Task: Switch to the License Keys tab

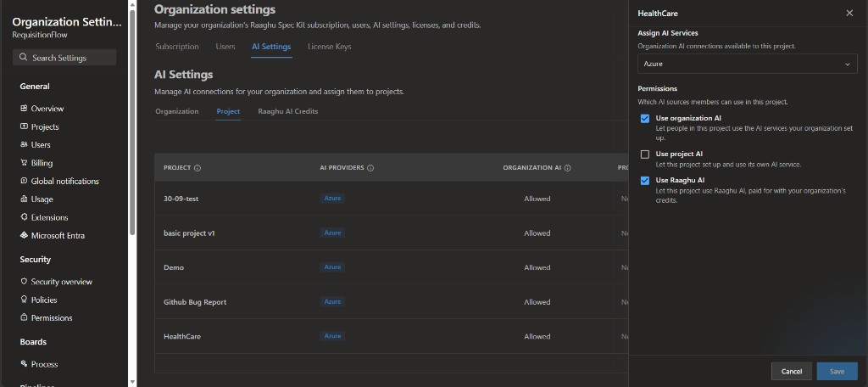Action: pyautogui.click(x=330, y=47)
